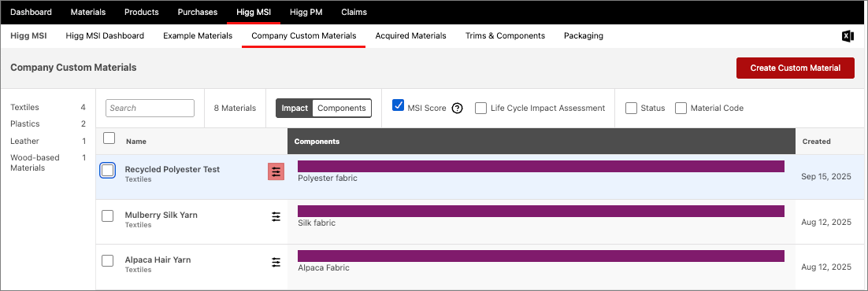Click the 'Polyester fabric' component label

pos(328,179)
